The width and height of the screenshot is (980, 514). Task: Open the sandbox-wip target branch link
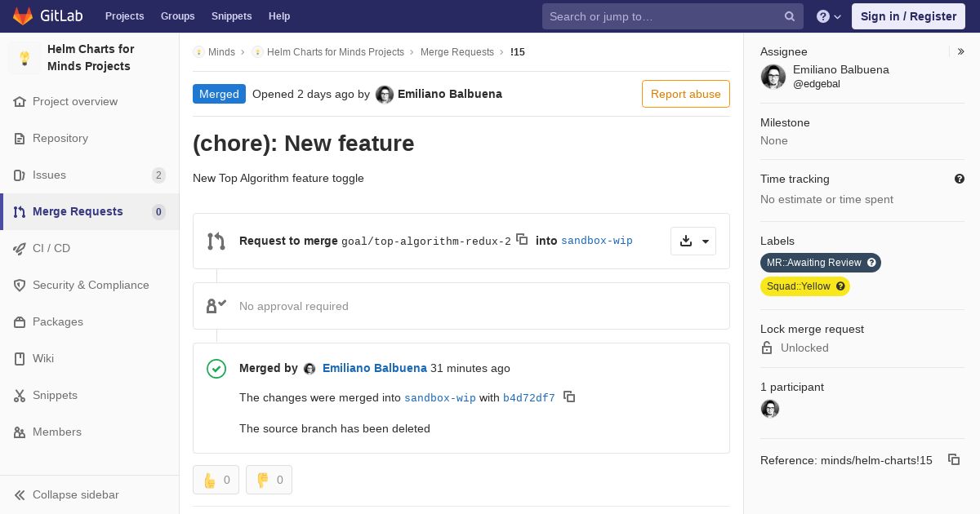597,241
